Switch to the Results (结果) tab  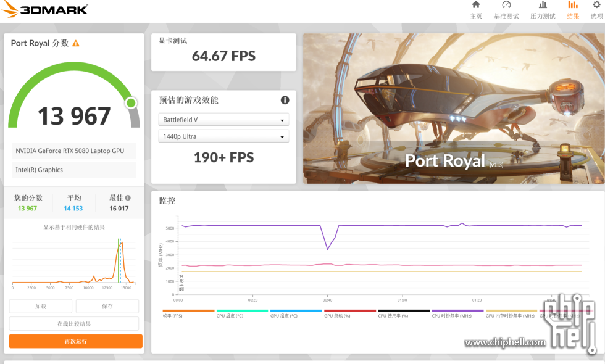573,10
